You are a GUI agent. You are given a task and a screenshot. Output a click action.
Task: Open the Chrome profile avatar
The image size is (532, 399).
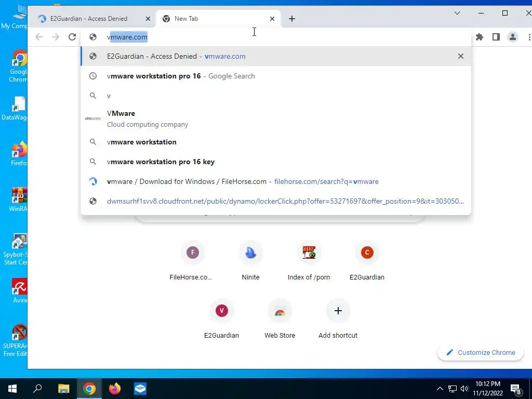coord(513,37)
